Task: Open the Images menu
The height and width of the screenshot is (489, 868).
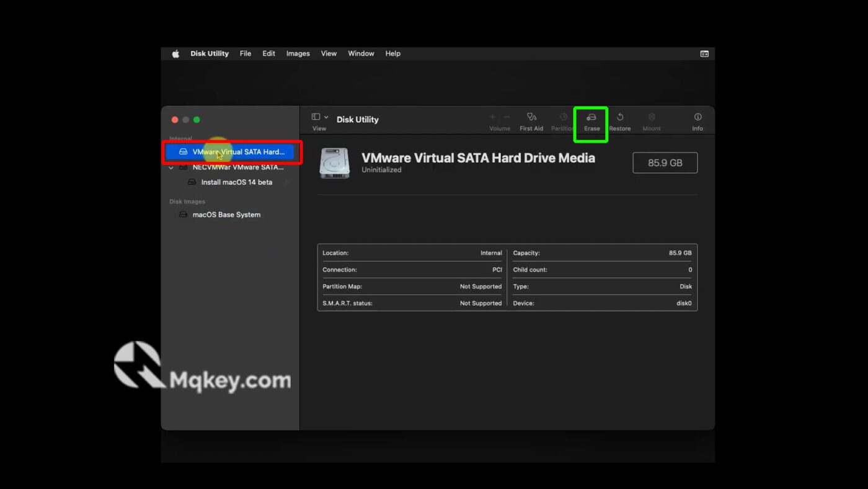Action: pos(298,54)
